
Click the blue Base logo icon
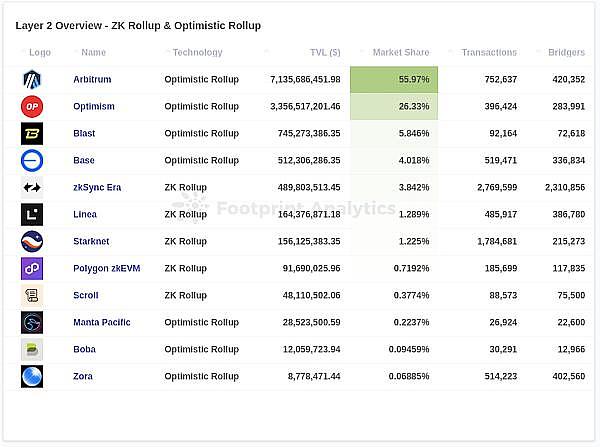coord(32,160)
